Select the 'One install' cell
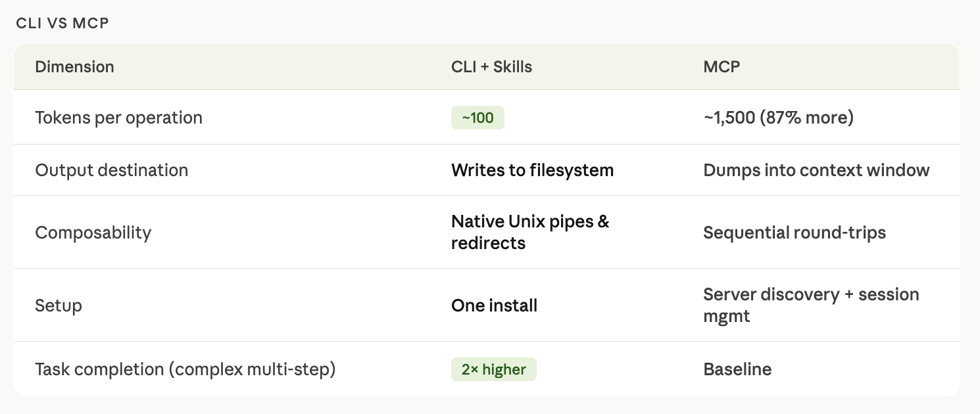 494,306
